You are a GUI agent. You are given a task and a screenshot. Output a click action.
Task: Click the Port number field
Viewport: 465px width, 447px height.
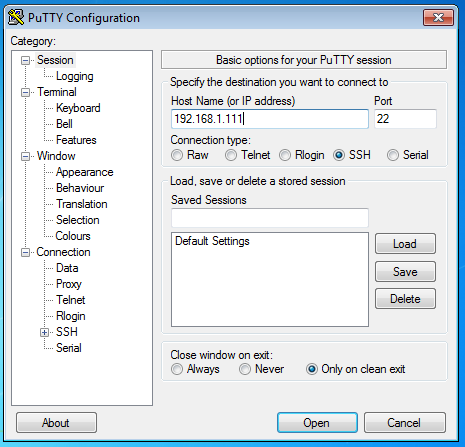405,119
